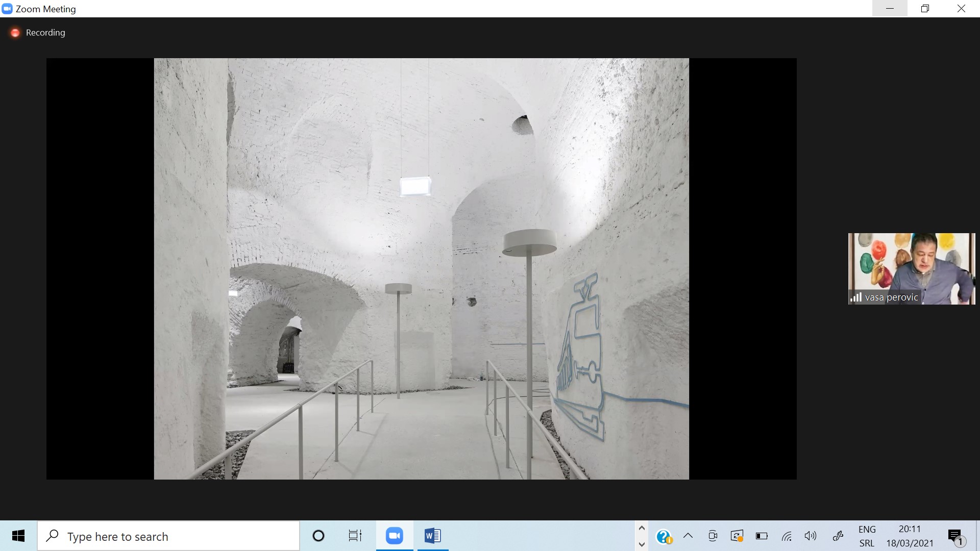This screenshot has height=551, width=980.
Task: Open the Wi-Fi network icon
Action: click(x=787, y=536)
